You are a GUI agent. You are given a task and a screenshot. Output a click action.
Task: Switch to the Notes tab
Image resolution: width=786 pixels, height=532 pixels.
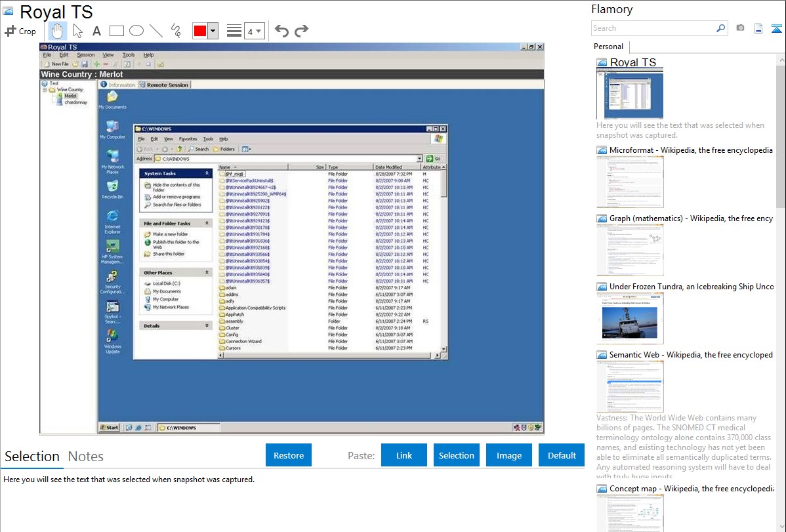pos(86,457)
